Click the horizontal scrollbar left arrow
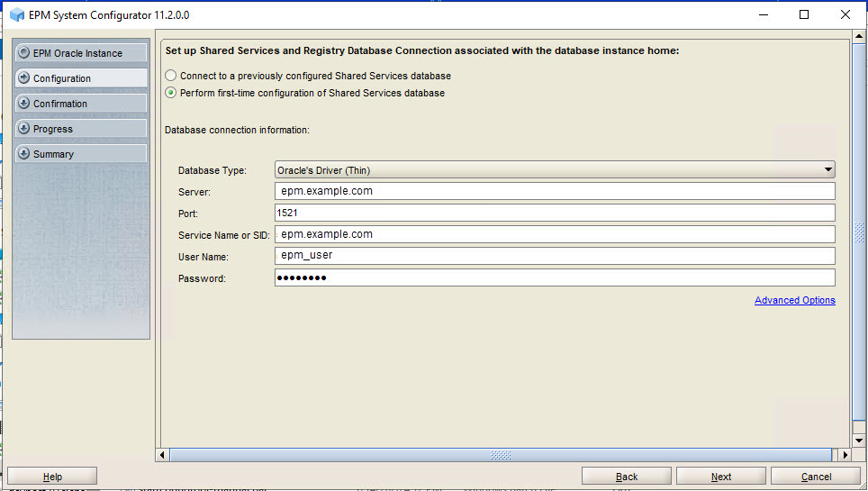 coord(162,455)
